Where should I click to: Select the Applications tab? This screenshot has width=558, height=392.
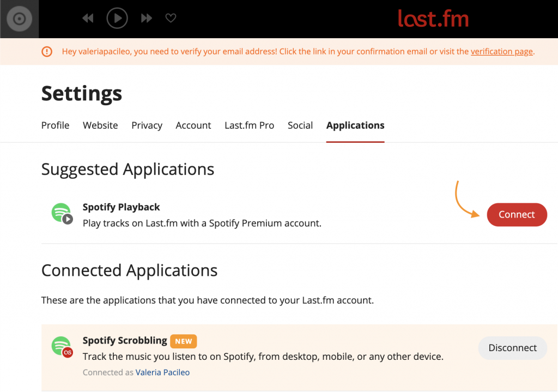[355, 125]
